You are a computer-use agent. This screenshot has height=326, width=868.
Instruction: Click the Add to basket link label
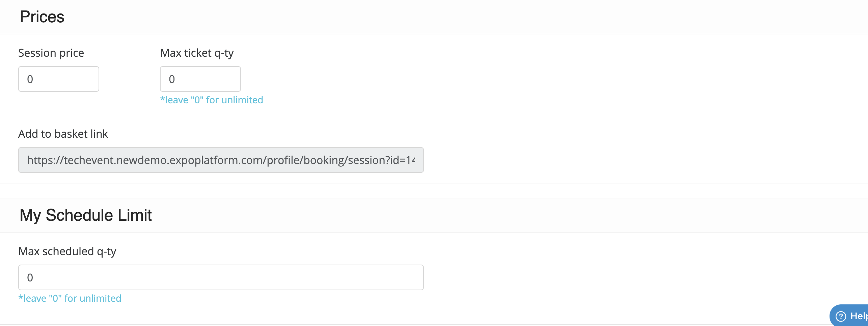pyautogui.click(x=63, y=134)
